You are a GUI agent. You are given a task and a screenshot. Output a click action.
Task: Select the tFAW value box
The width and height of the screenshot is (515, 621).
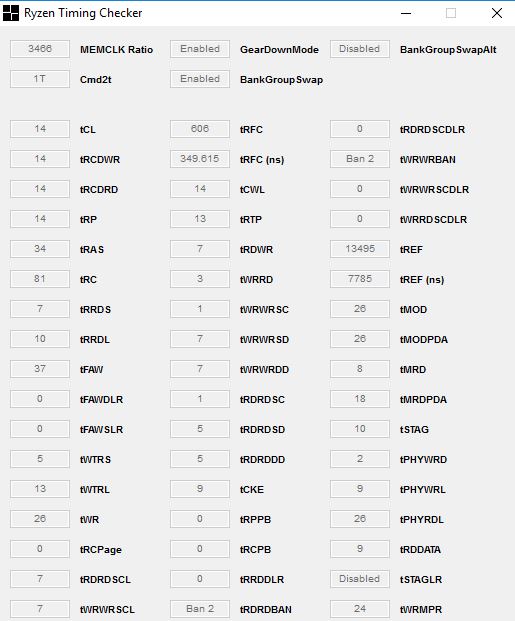[40, 369]
